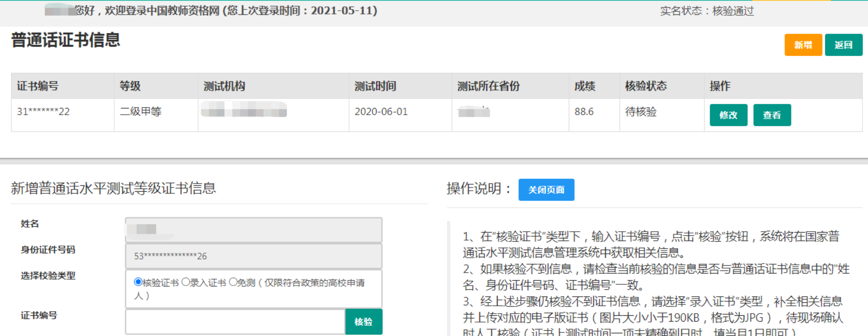Select certificate number cell 31*******22

pos(43,112)
